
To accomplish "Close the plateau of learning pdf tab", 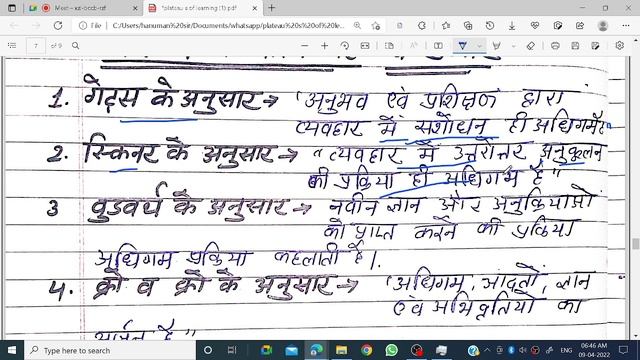I will pos(255,8).
